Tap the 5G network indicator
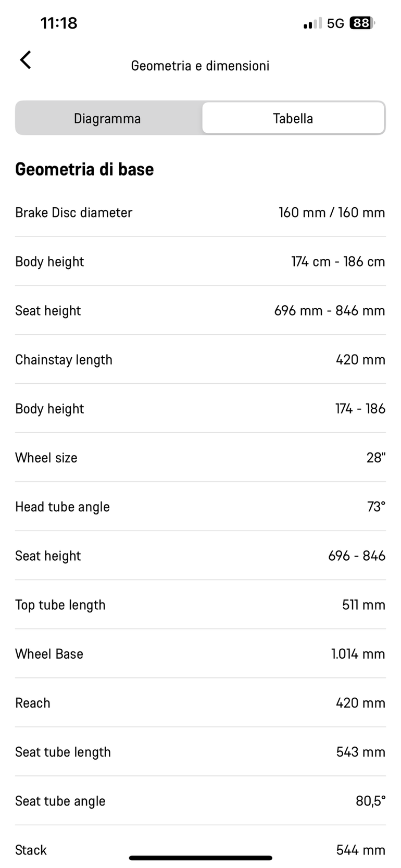This screenshot has height=868, width=401. pos(335,23)
